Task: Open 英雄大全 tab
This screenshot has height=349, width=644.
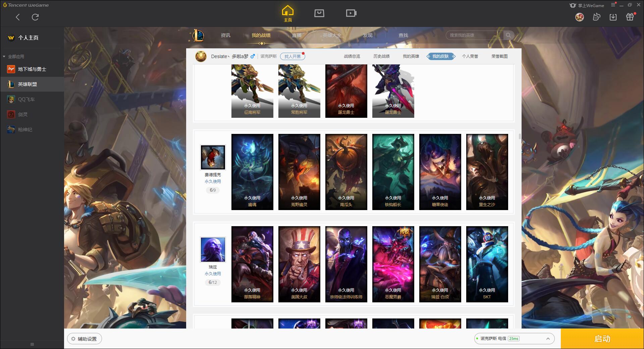Action: tap(332, 35)
